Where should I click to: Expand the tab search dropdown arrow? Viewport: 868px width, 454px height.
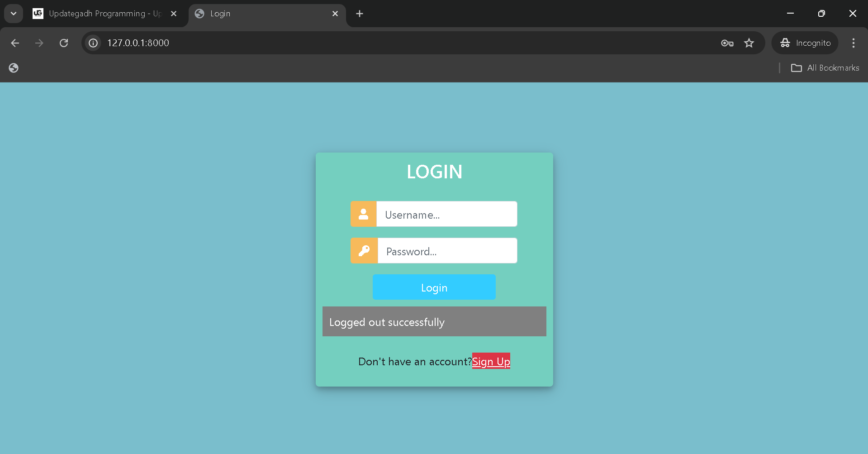coord(14,14)
